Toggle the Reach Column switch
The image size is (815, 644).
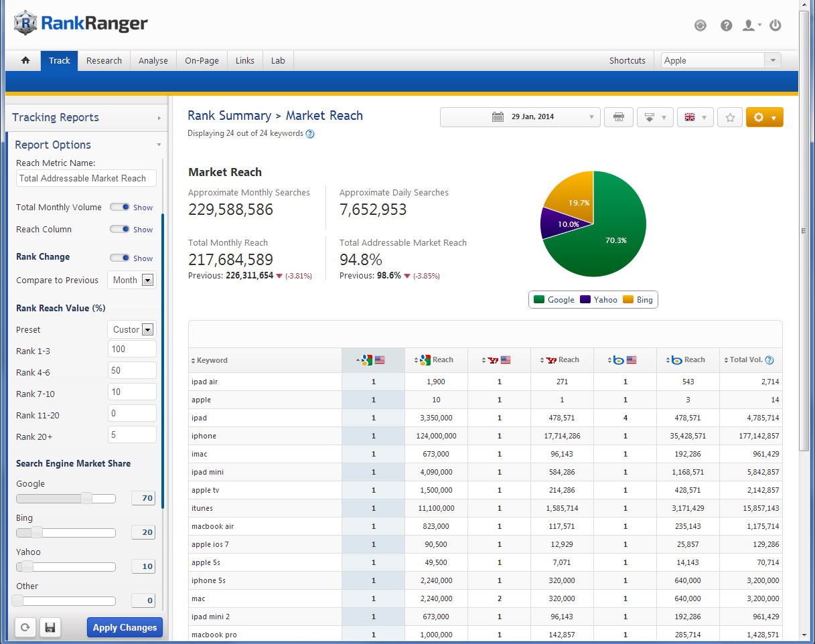point(121,230)
